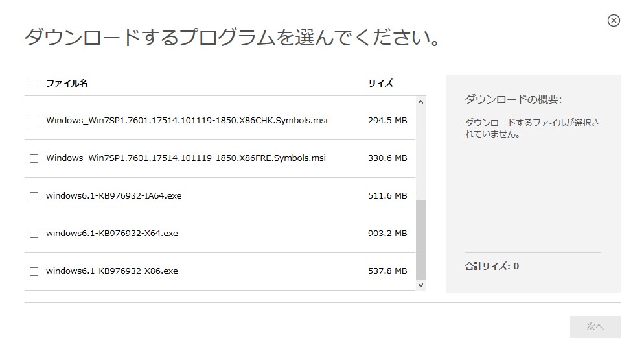Click the windows6.1-KB976932-X64.exe file name
The image size is (644, 349).
point(111,234)
